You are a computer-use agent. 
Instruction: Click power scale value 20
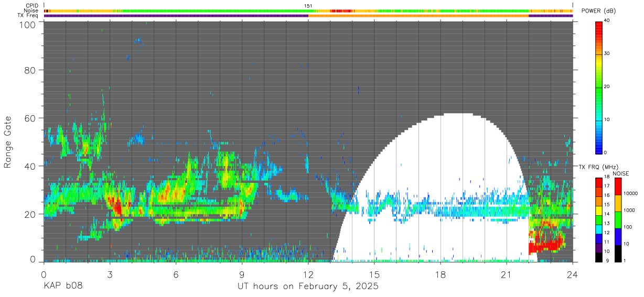pos(607,87)
